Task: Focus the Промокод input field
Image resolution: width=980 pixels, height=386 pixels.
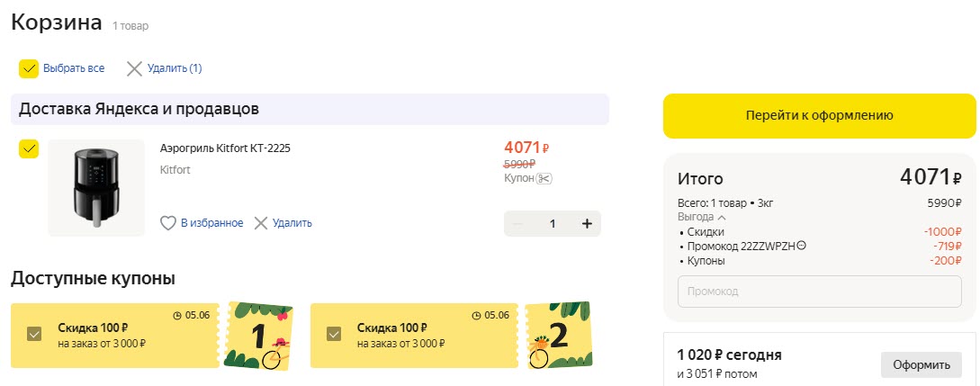Action: pos(820,292)
